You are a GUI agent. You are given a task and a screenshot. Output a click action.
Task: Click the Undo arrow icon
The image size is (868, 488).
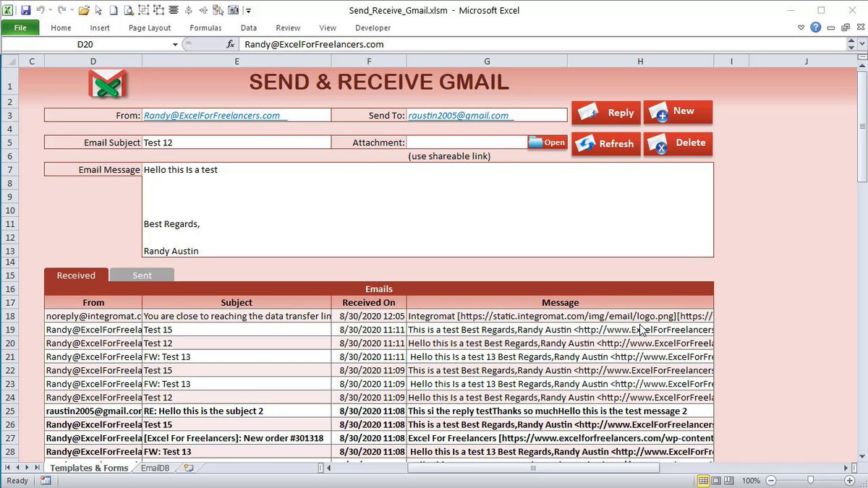(41, 10)
